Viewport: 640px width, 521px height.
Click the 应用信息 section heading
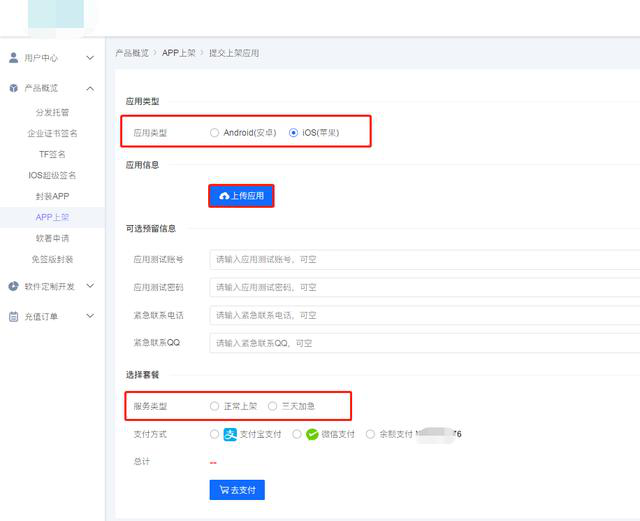[142, 165]
